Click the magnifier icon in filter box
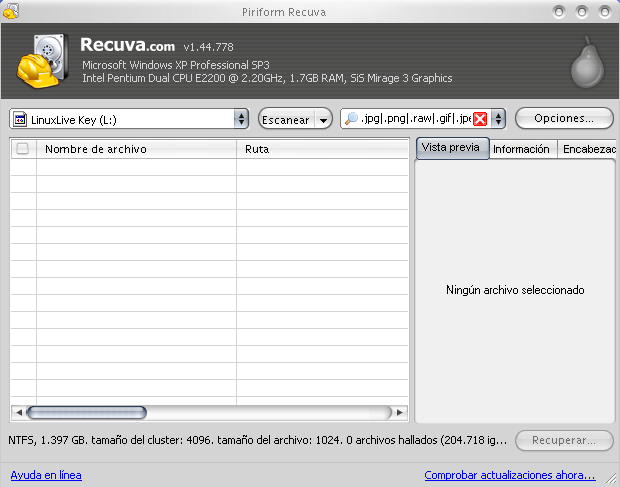This screenshot has width=620, height=487. coord(351,118)
